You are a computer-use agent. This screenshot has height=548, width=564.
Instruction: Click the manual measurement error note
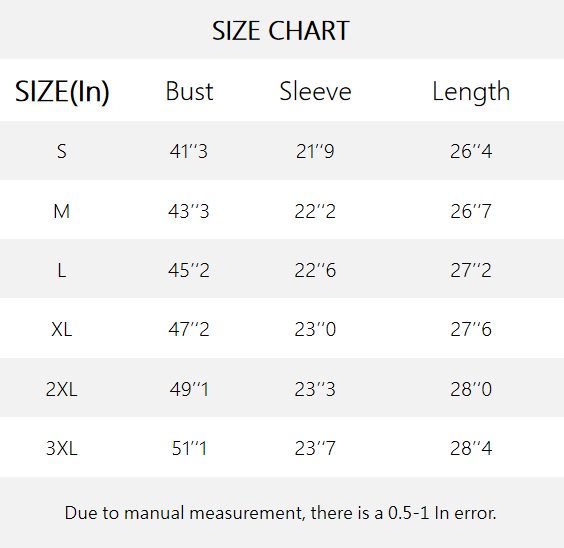coord(281,513)
